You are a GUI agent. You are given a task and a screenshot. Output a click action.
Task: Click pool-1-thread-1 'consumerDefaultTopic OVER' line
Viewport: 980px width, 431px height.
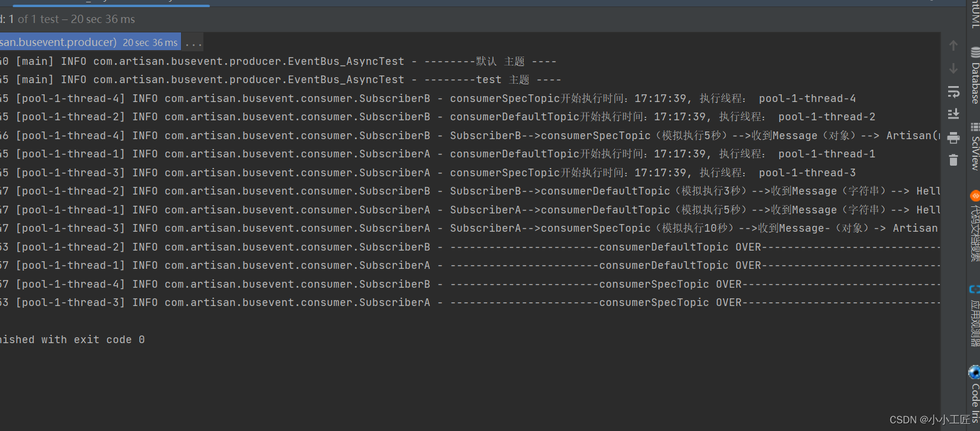470,265
